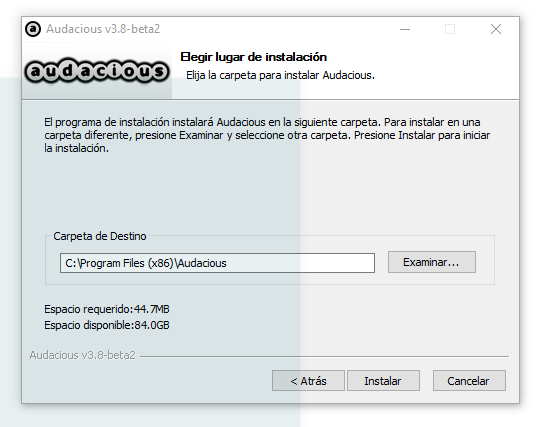Image resolution: width=546 pixels, height=427 pixels.
Task: Focus the destination folder path field
Action: click(x=217, y=263)
